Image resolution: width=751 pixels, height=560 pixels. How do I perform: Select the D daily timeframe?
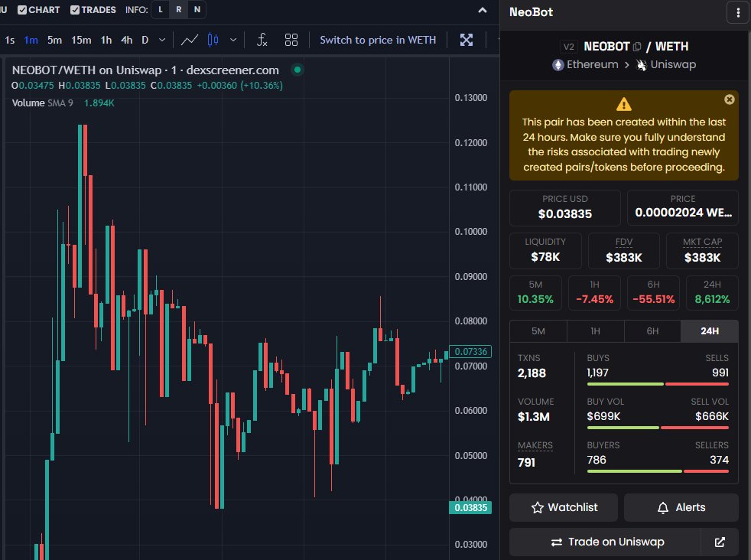click(145, 41)
